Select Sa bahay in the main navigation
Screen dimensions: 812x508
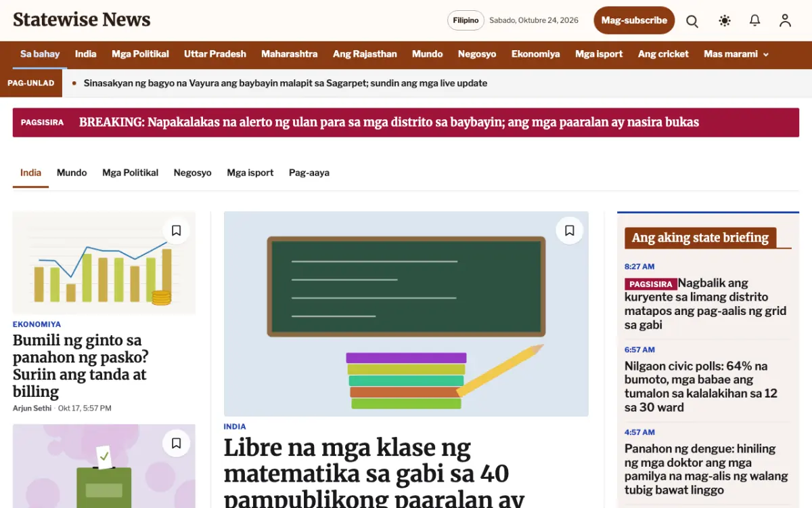tap(40, 54)
